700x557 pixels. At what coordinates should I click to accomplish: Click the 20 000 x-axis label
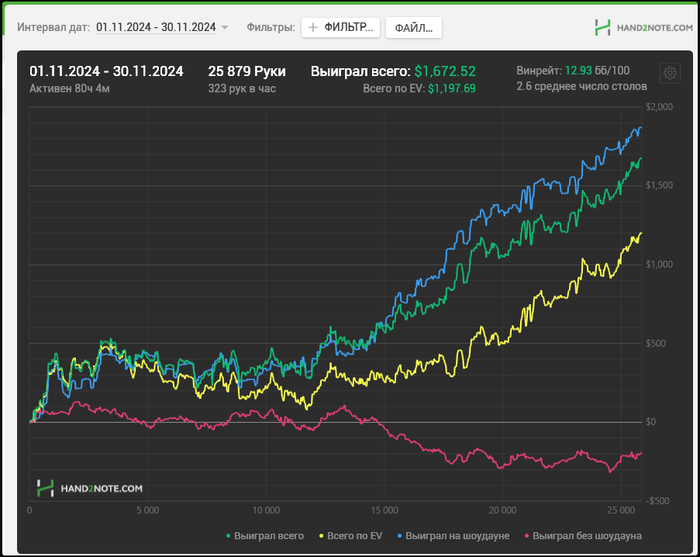tap(502, 510)
